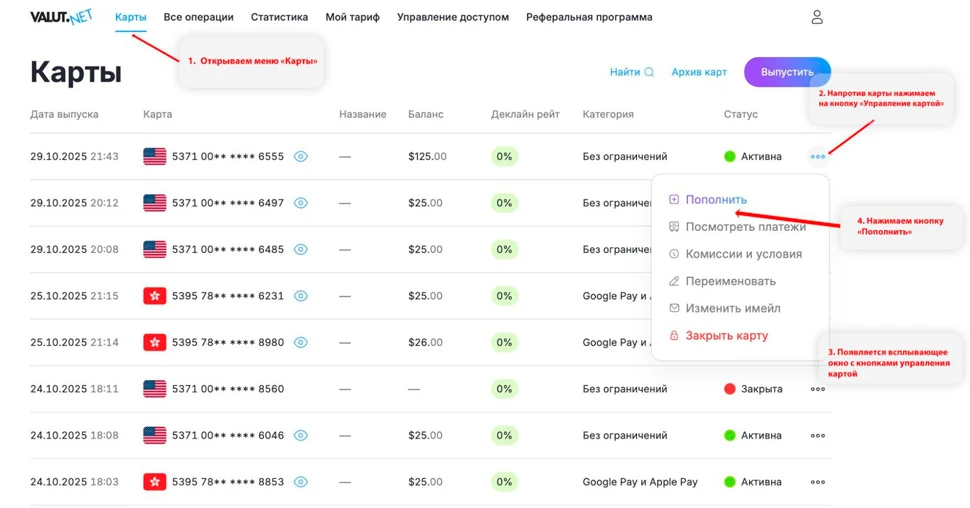
Task: Click the $125.00 balance value
Action: (x=427, y=157)
